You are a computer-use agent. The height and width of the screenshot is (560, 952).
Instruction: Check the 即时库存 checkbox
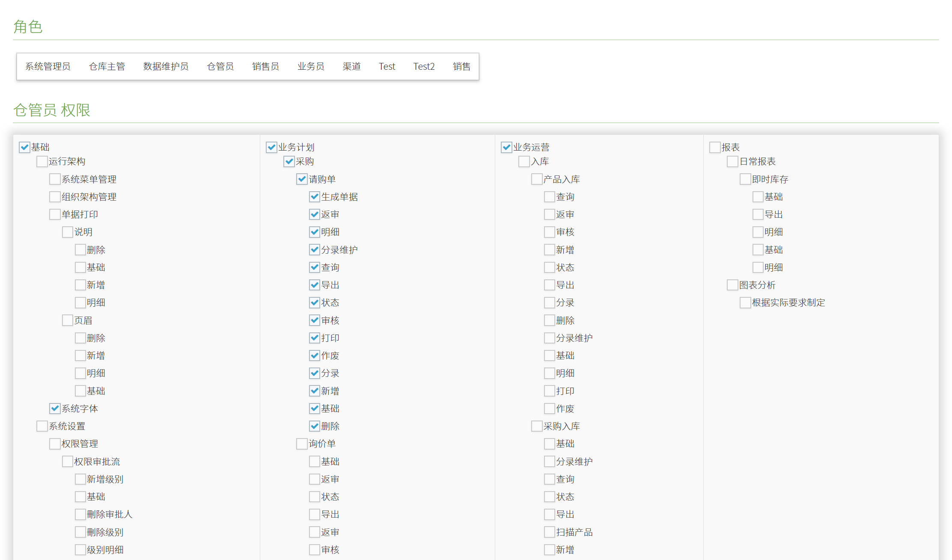point(746,179)
